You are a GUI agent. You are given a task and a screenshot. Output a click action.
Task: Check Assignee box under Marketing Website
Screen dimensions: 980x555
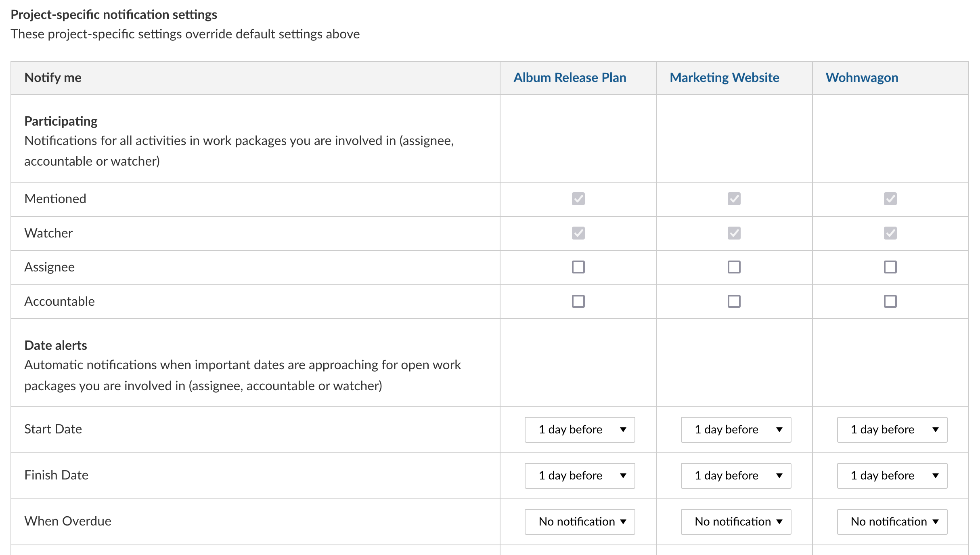[734, 267]
